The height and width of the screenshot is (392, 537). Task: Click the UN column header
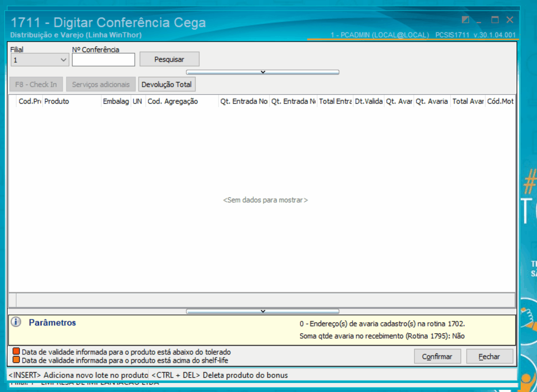(138, 101)
